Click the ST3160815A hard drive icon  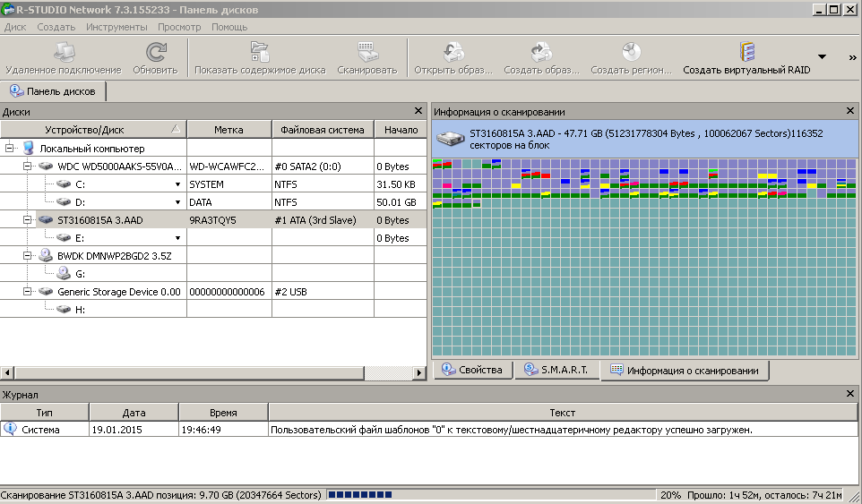click(46, 219)
